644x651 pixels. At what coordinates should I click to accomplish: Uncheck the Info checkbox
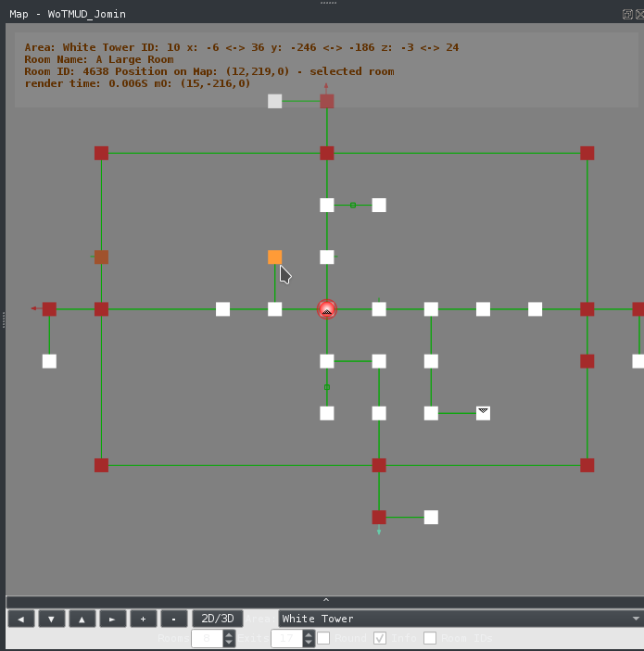point(380,638)
